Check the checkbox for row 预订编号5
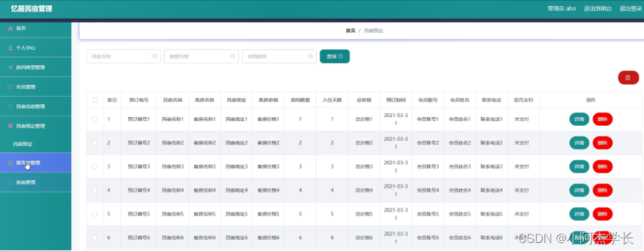Viewport: 644px width, 251px height. click(95, 214)
